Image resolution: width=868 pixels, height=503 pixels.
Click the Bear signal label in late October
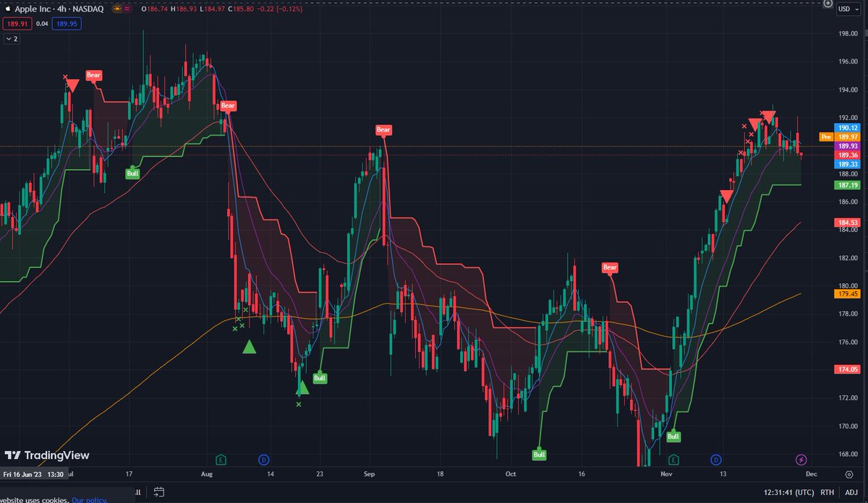tap(610, 267)
